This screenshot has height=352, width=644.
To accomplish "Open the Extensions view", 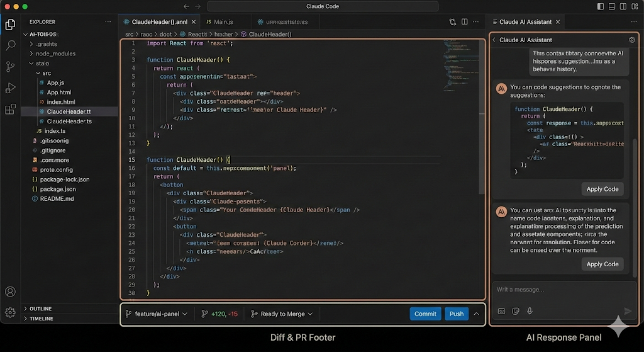I will tap(10, 110).
